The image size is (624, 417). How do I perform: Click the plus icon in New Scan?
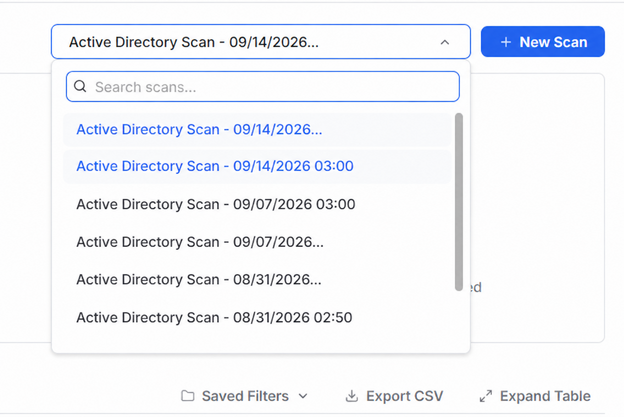click(x=505, y=42)
